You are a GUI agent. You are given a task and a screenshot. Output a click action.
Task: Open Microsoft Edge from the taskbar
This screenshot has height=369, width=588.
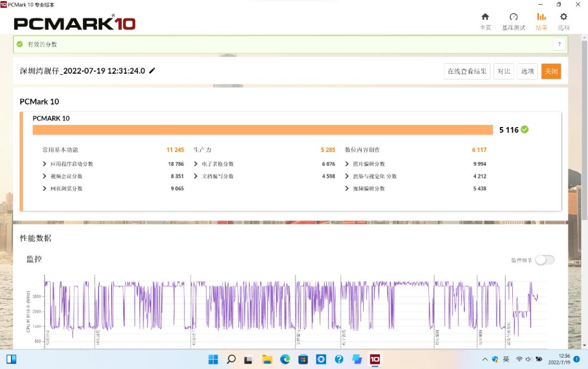click(x=285, y=359)
